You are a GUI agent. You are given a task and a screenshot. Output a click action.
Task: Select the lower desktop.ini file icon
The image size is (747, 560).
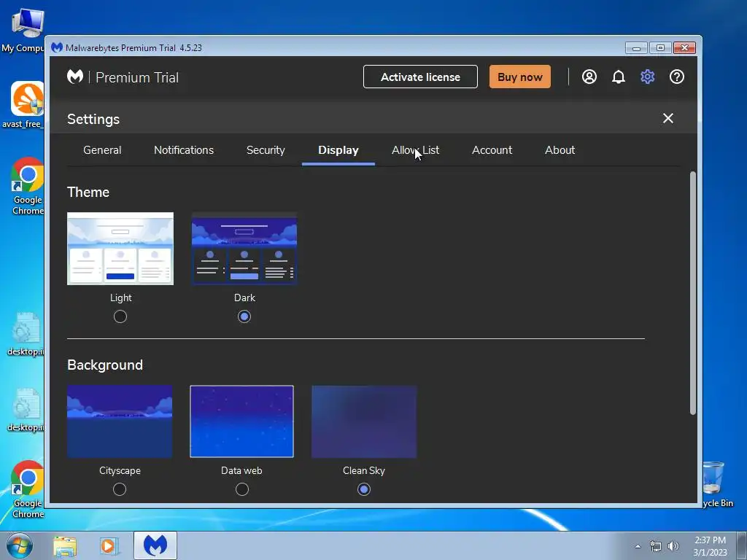coord(26,411)
